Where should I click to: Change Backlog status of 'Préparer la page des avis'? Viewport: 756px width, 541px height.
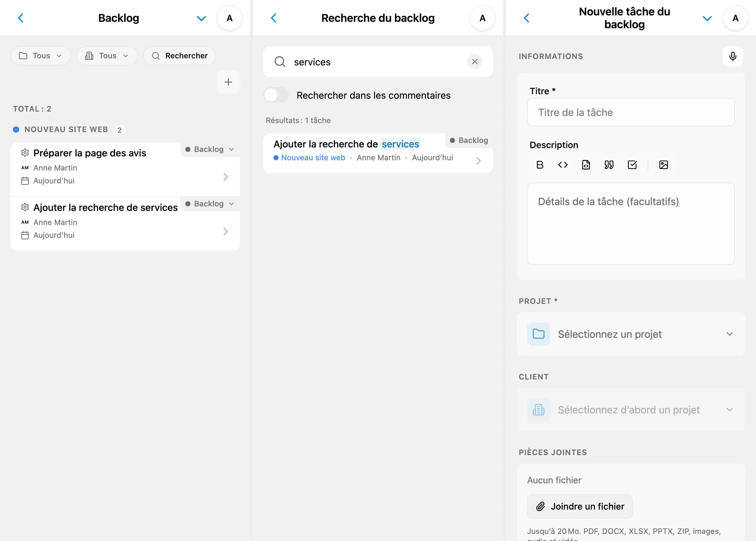(210, 149)
